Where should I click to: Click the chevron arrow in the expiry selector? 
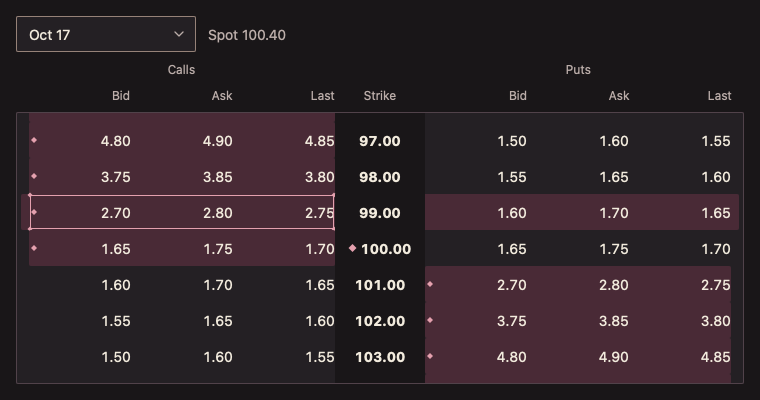click(x=179, y=34)
